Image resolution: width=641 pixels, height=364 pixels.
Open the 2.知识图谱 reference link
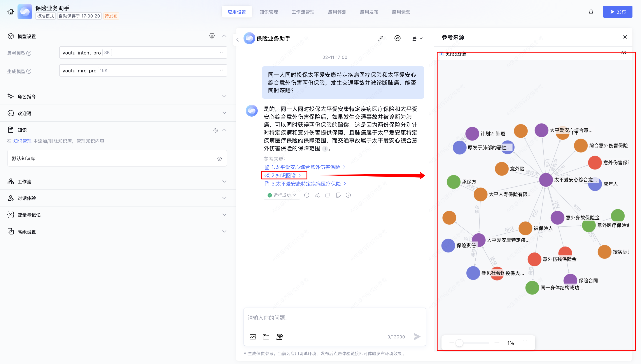point(284,175)
